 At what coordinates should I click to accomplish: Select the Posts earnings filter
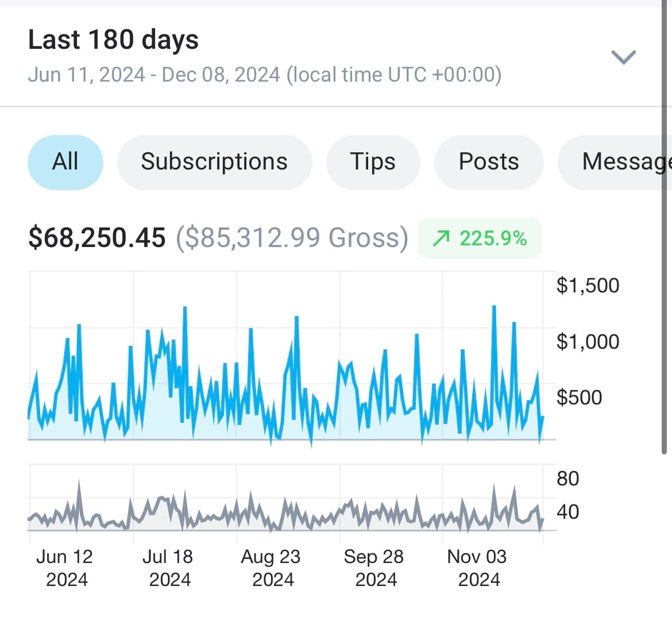point(489,162)
